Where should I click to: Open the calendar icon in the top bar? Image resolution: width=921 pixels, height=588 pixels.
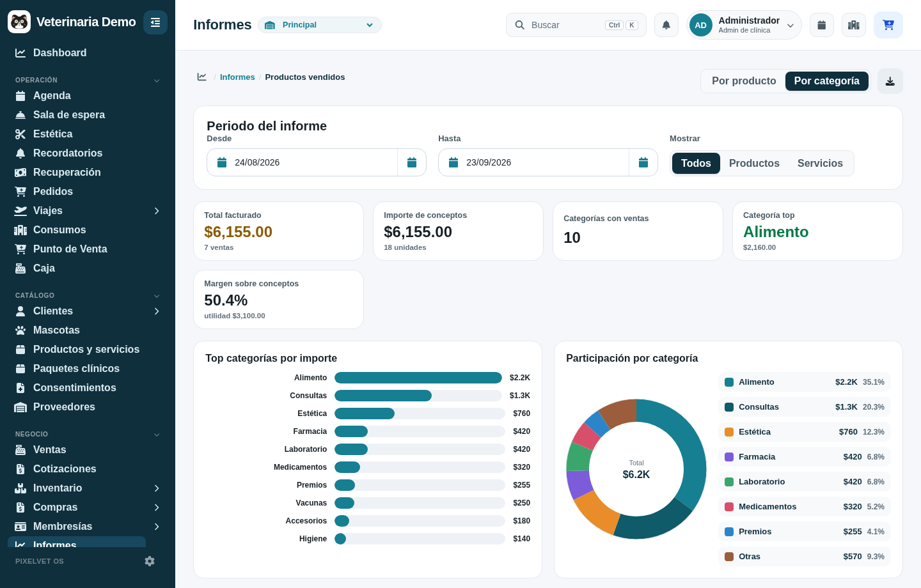pyautogui.click(x=822, y=25)
